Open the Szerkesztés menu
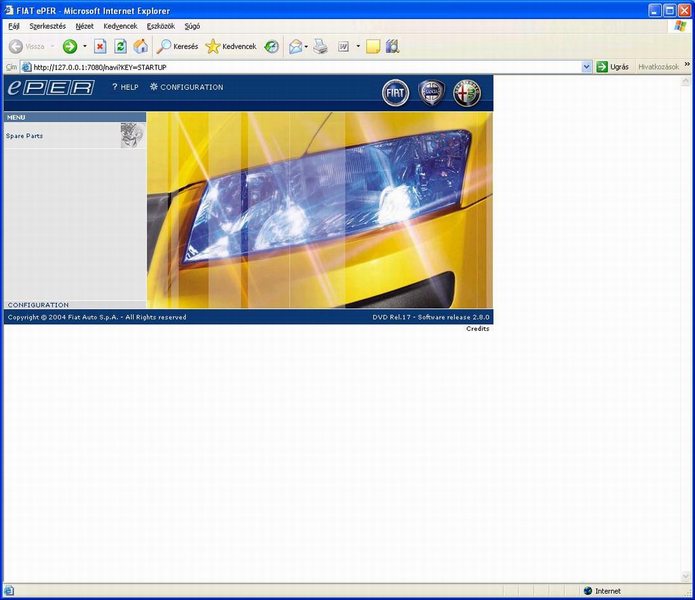 coord(47,26)
